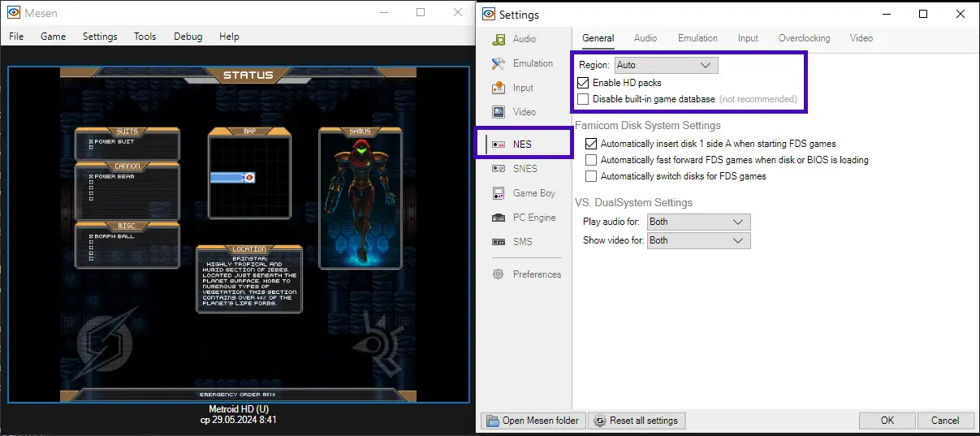
Task: Toggle automatically switch disks for FDS checkbox
Action: point(591,176)
